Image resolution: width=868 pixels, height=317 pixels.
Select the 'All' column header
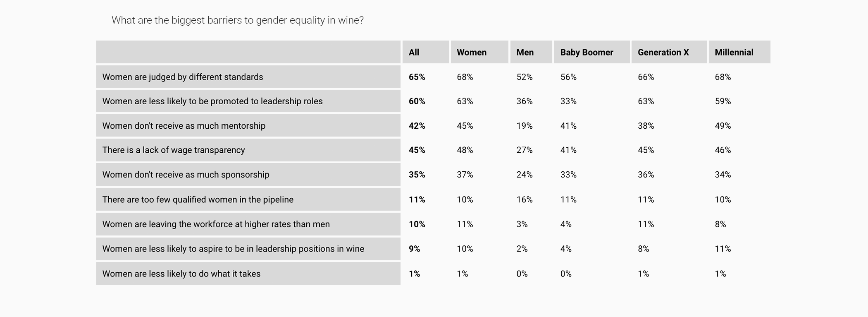[x=425, y=52]
